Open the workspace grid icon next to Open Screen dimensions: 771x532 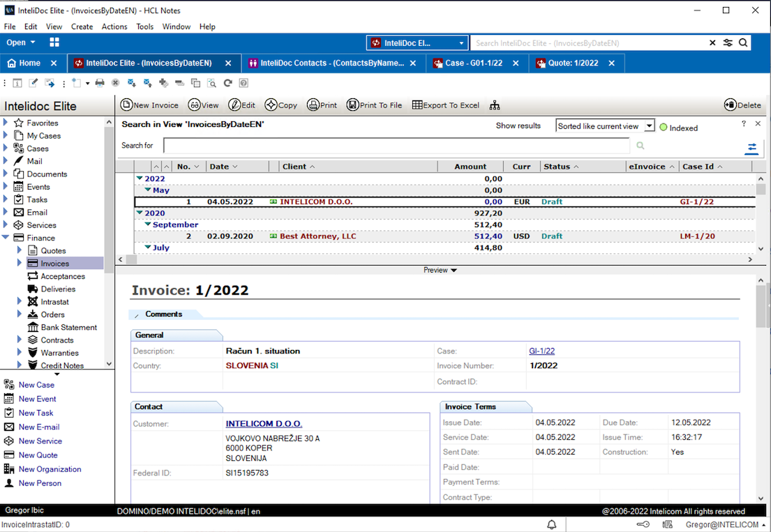click(54, 43)
